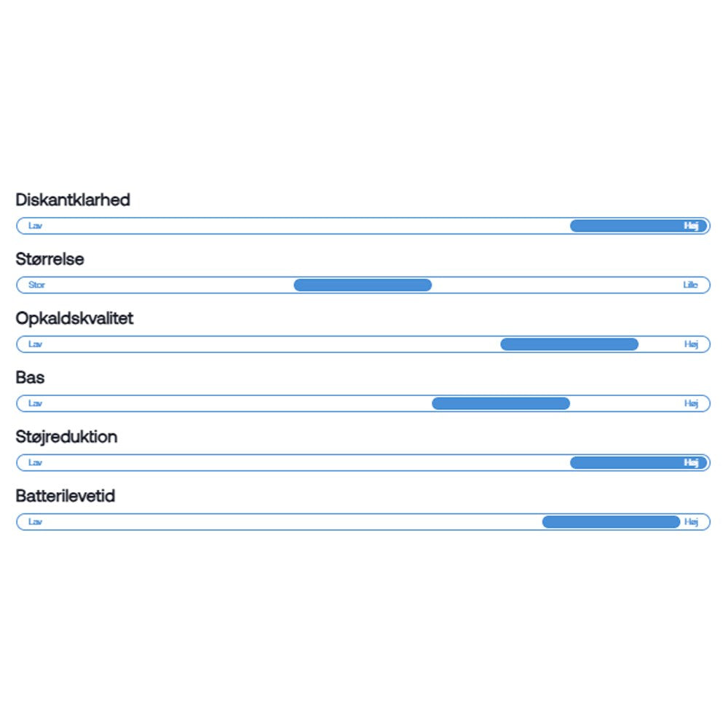Click the Lav label on Batterilevetid slider

(x=35, y=521)
